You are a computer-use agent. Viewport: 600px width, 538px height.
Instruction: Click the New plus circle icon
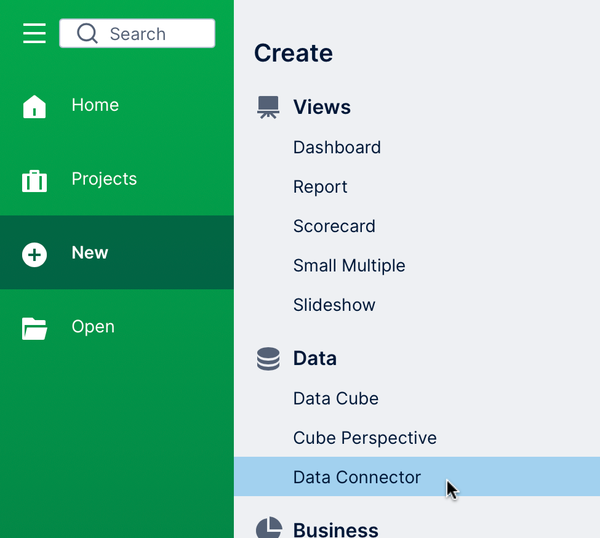click(x=34, y=254)
